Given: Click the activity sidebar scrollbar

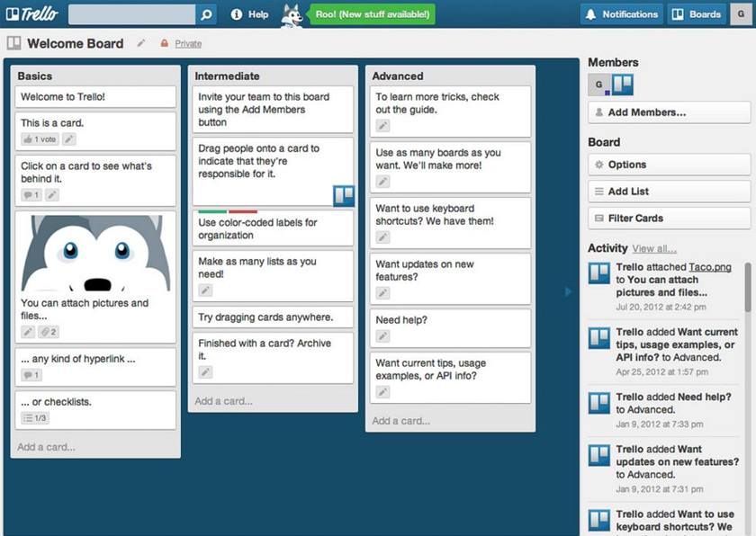Looking at the screenshot, I should (748, 288).
